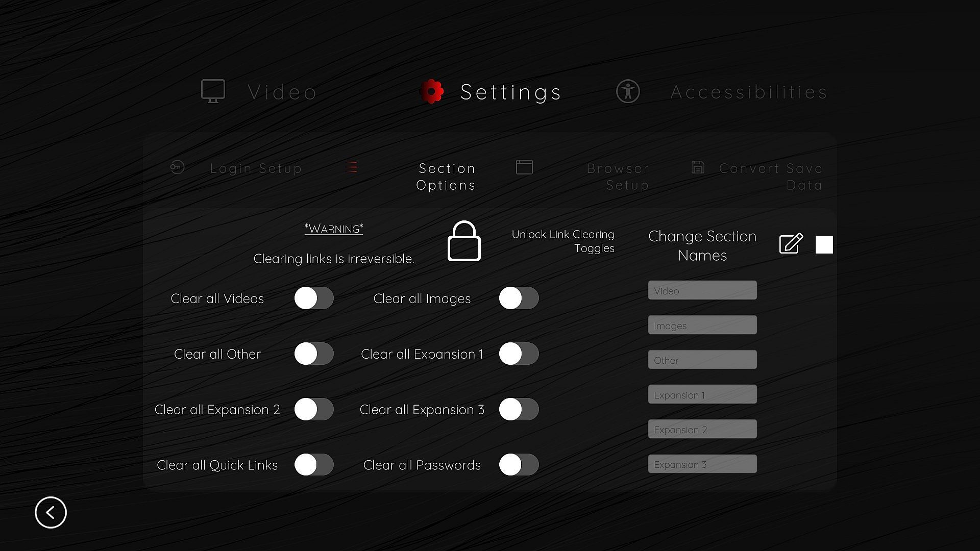Click the Accessibilities person icon
Viewport: 980px width, 551px height.
click(x=627, y=91)
